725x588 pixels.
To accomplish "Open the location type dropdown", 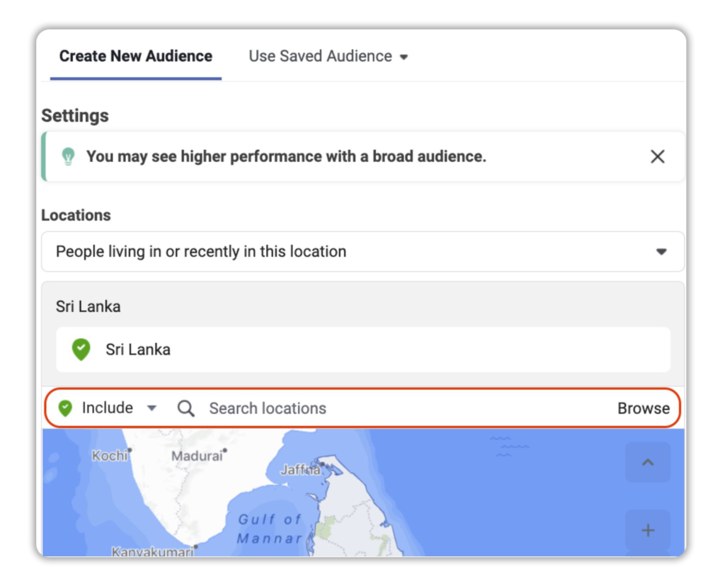I will [x=363, y=251].
